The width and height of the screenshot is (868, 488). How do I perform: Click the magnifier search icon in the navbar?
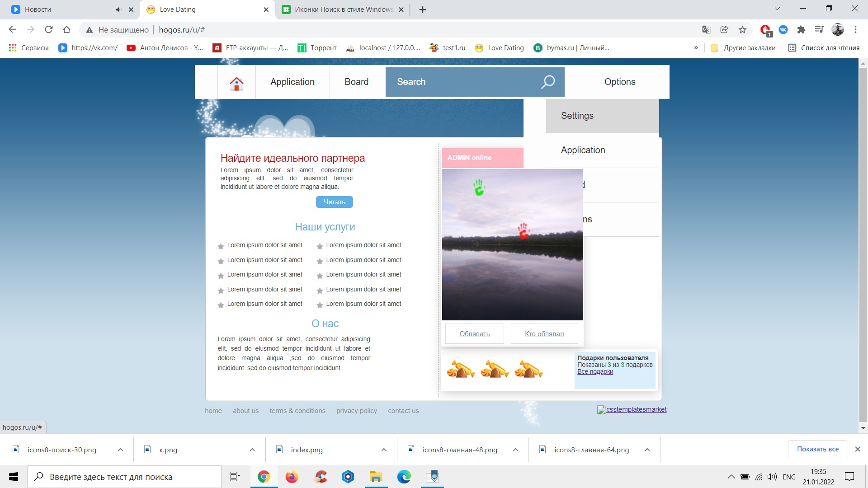(548, 82)
